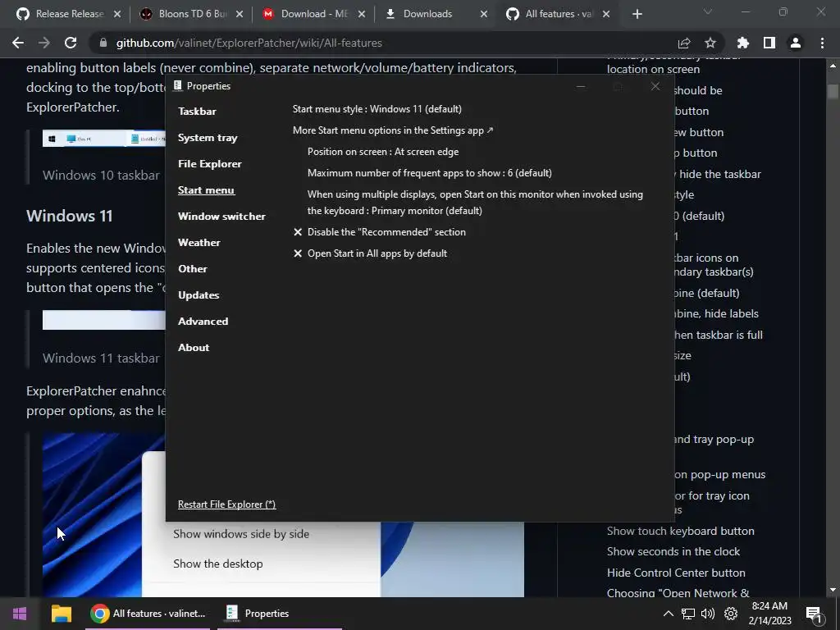Screen dimensions: 840x630
Task: Open Hide Control Center button link
Action: coord(676,573)
